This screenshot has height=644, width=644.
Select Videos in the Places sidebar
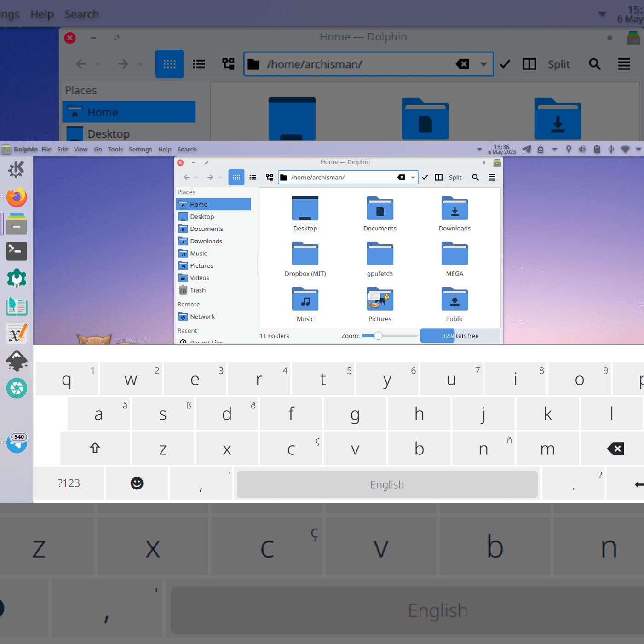[x=213, y=278]
